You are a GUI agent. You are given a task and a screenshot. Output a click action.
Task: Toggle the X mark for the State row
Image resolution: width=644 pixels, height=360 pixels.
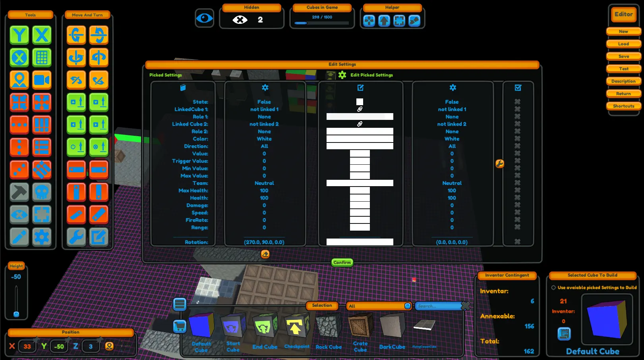coord(517,102)
